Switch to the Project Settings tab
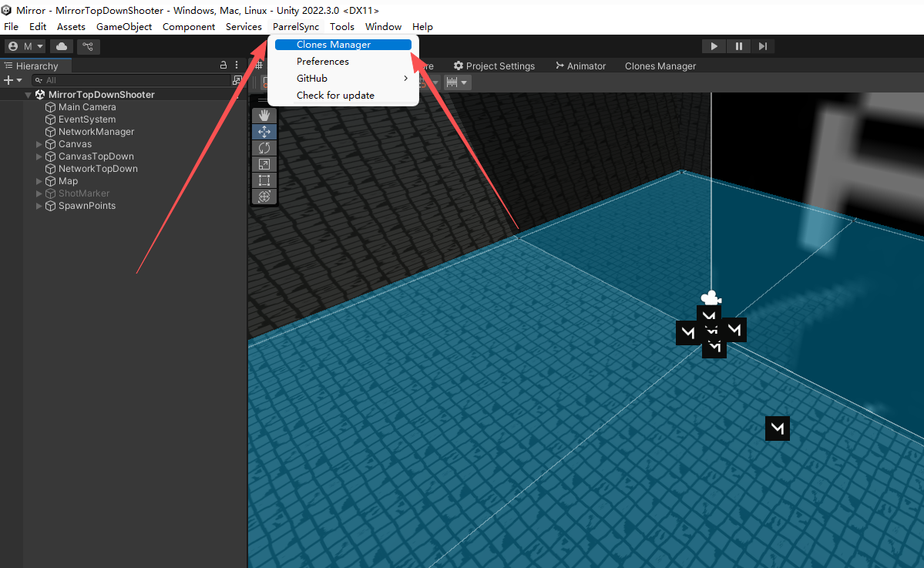Image resolution: width=924 pixels, height=568 pixels. [x=494, y=66]
